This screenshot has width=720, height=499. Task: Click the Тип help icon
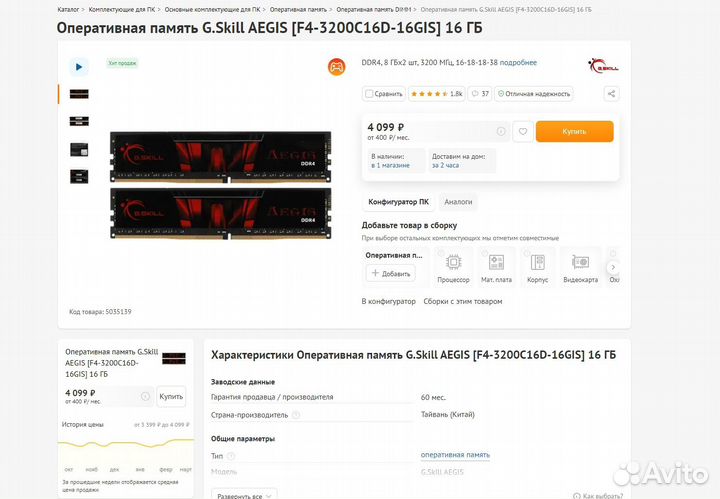[x=231, y=456]
